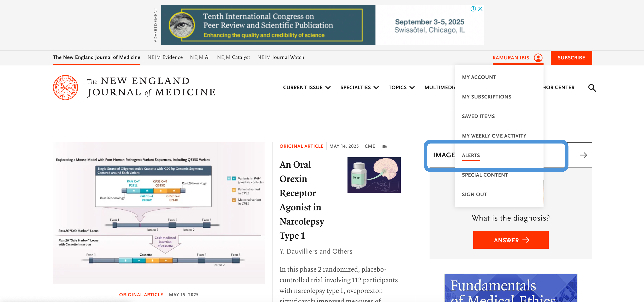The width and height of the screenshot is (644, 302).
Task: Click the video camera icon beside CME
Action: (x=384, y=146)
